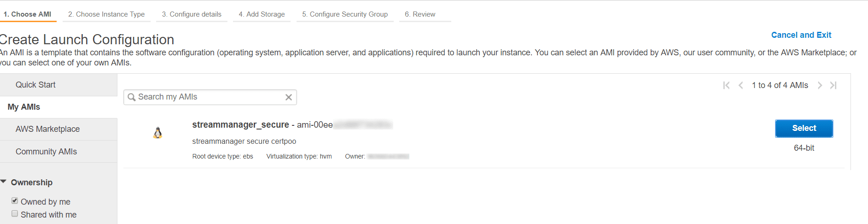The width and height of the screenshot is (868, 224).
Task: Click the Linux penguin AMI icon
Action: click(157, 133)
